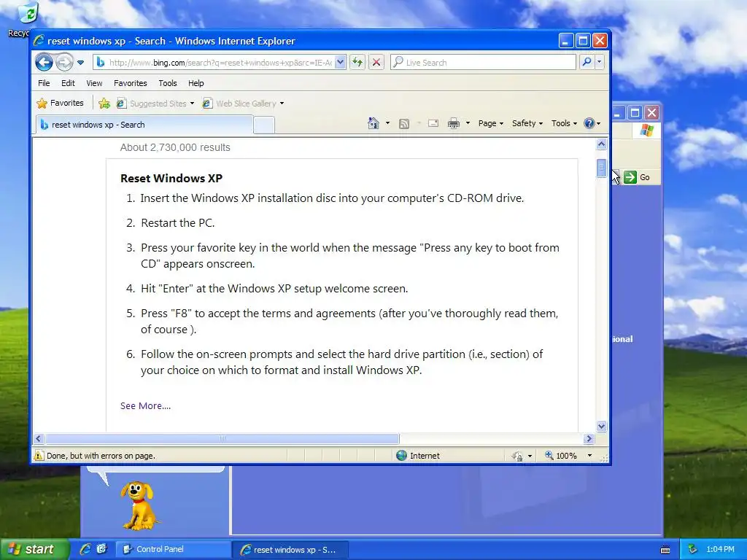The height and width of the screenshot is (560, 747).
Task: Click Go button in Control Panel window
Action: 637,177
